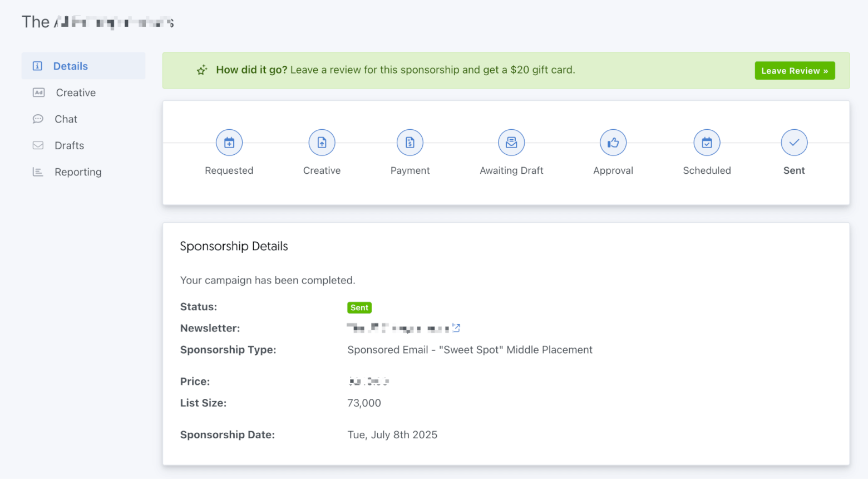Open the Details sidebar tab
The height and width of the screenshot is (479, 868).
tap(71, 66)
